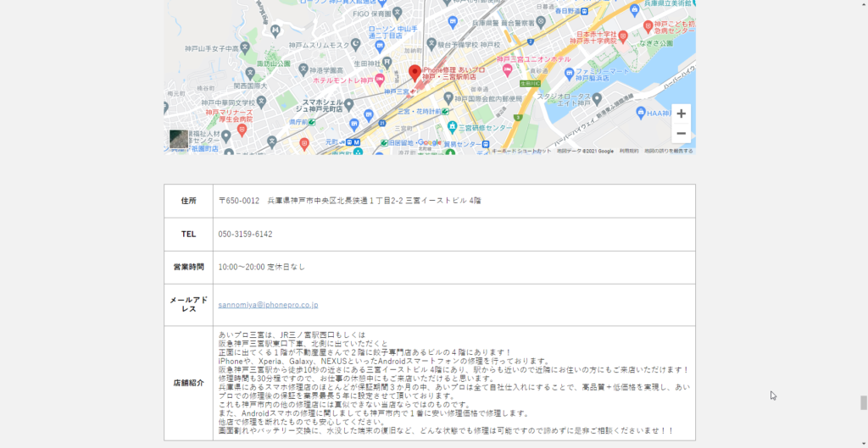Select スタジオロータスエイト神戸 place marker
The height and width of the screenshot is (448, 868).
click(597, 99)
